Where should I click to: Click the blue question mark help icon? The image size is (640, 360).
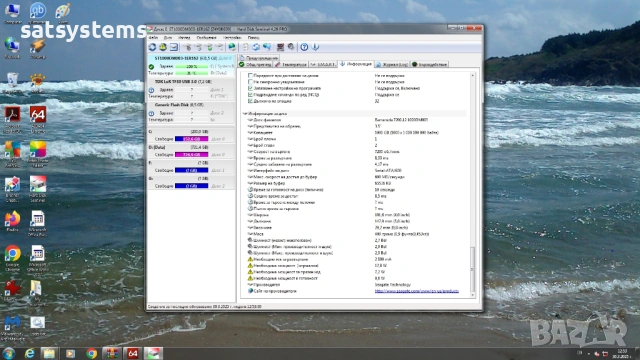pos(304,47)
